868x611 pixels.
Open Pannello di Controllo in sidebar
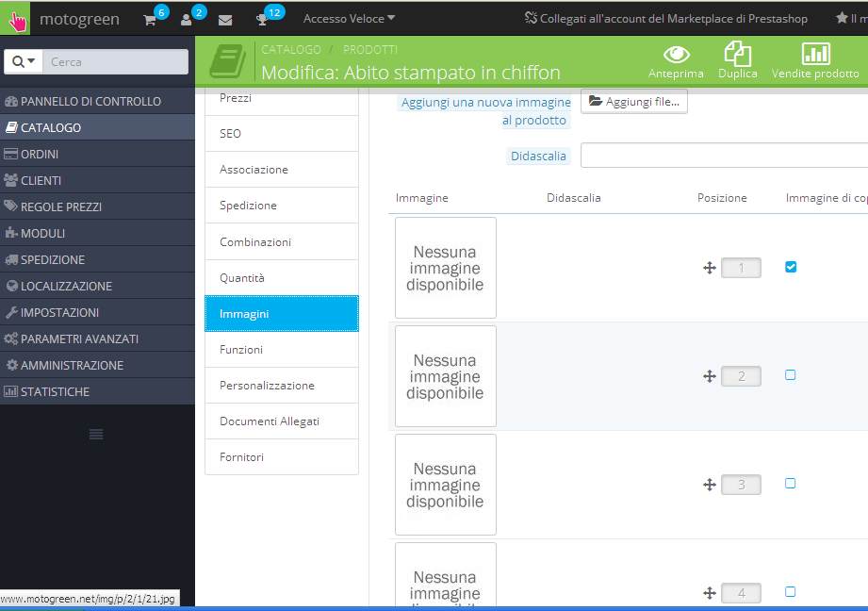point(97,102)
